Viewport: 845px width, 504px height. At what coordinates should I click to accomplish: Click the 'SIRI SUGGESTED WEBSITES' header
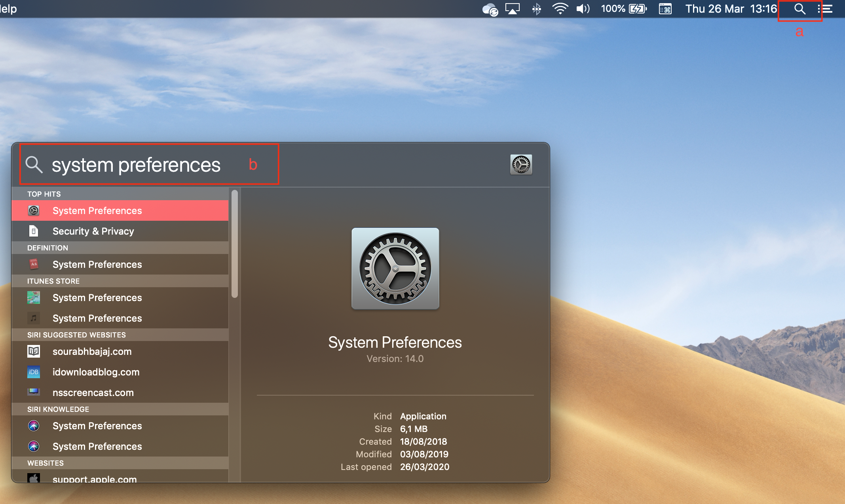76,335
